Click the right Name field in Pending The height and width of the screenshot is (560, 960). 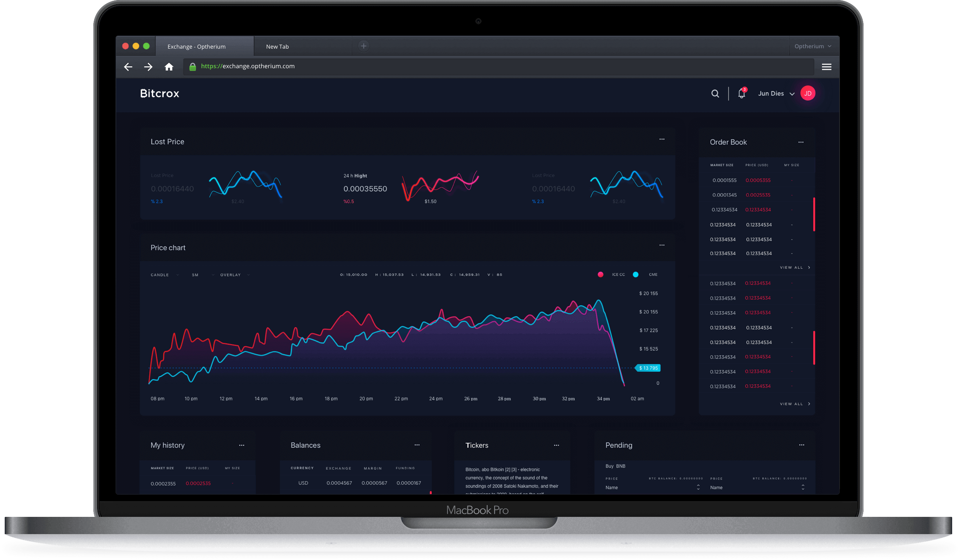click(758, 487)
